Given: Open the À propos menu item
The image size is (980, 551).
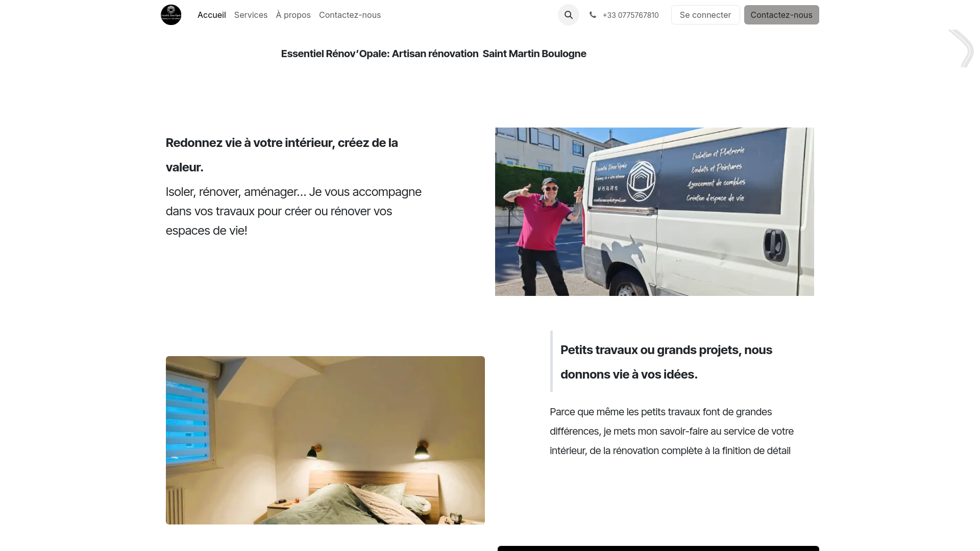Looking at the screenshot, I should [x=293, y=15].
